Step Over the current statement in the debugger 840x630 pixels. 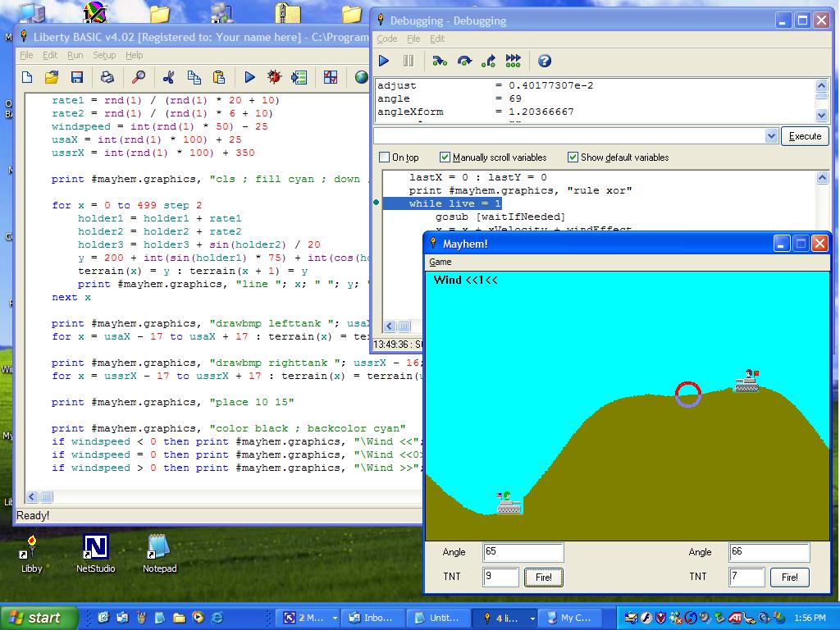(x=463, y=60)
